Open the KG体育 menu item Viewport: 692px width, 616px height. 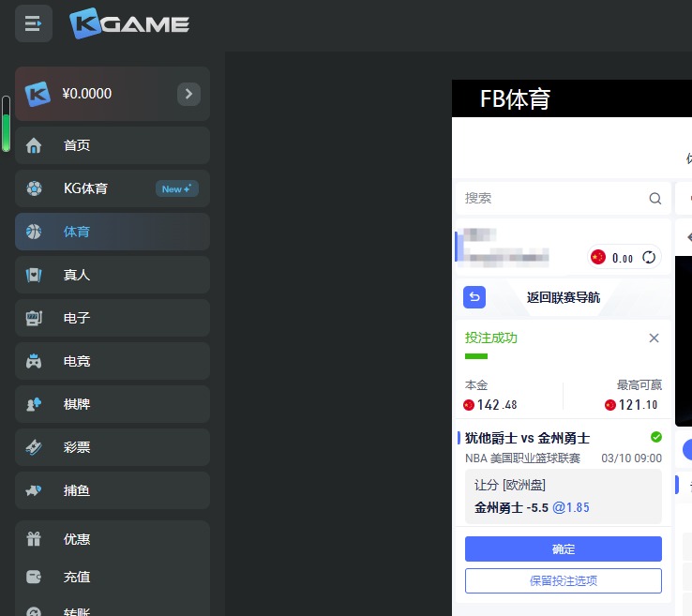[x=113, y=188]
